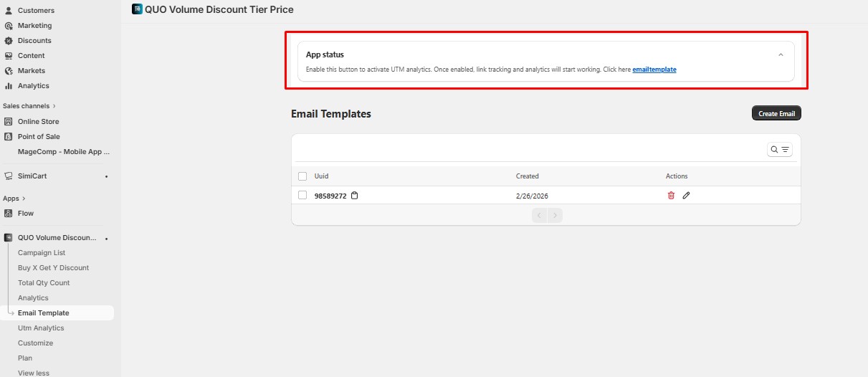Copy Uuid 98589272 with clipboard icon
The height and width of the screenshot is (377, 868).
click(354, 196)
